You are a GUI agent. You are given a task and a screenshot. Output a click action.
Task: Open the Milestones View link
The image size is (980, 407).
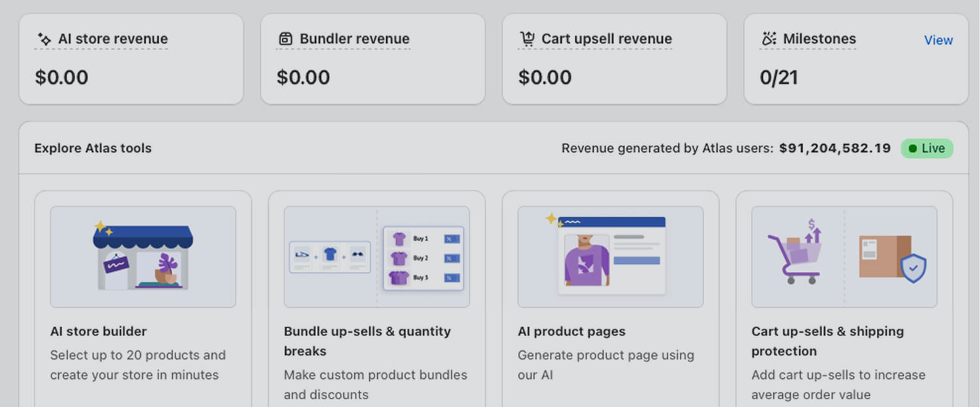938,40
